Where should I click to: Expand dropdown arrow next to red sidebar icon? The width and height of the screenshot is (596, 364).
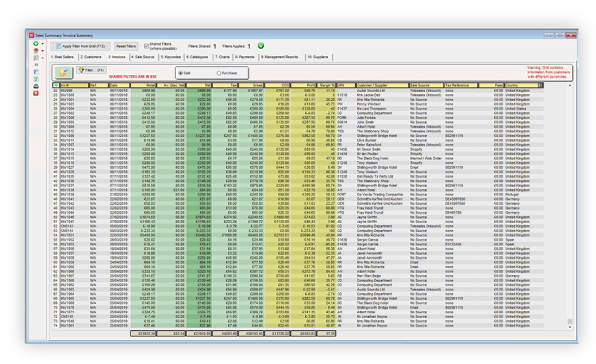(x=42, y=51)
